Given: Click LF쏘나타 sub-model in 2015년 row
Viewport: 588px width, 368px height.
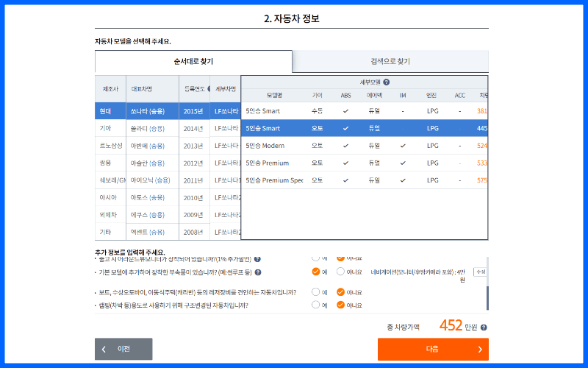Looking at the screenshot, I should pos(226,111).
